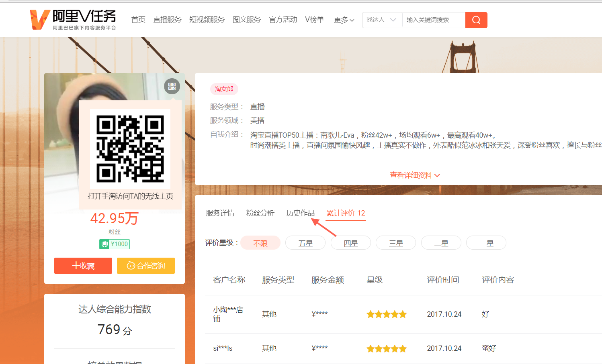Open 短视频服务 navigation item

[207, 20]
